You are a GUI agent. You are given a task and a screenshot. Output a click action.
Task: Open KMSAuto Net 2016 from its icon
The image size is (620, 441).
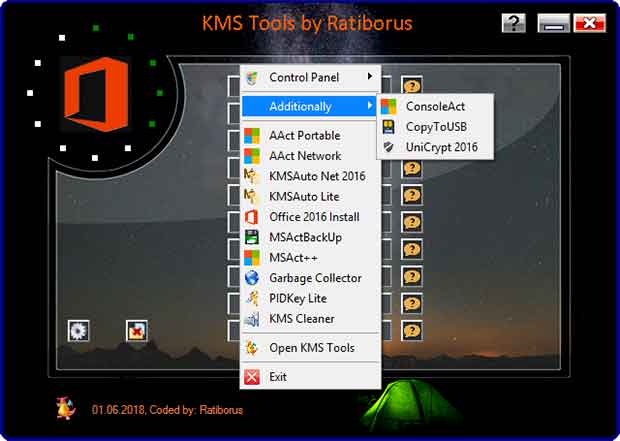(252, 176)
